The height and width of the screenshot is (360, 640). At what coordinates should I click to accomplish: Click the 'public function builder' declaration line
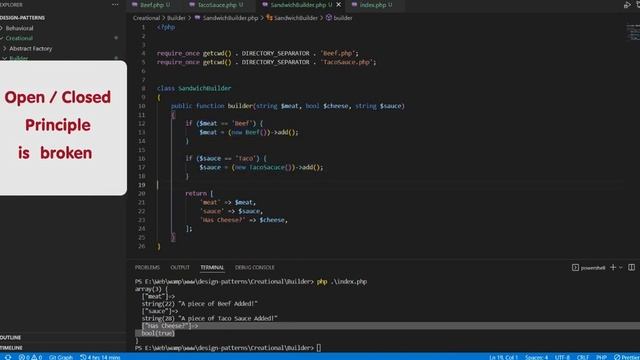(x=288, y=106)
